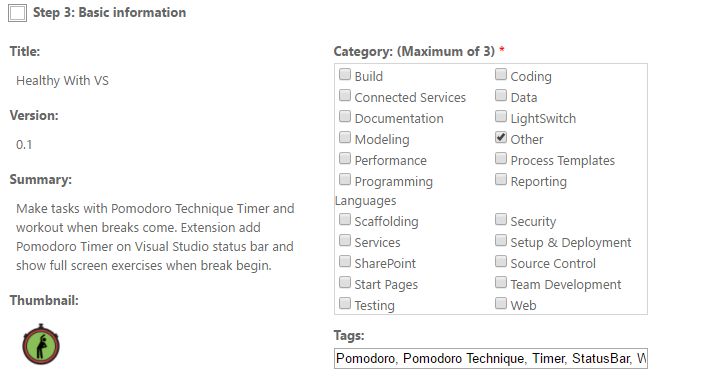
Task: Enable the LightSwitch checkbox
Action: pos(501,116)
